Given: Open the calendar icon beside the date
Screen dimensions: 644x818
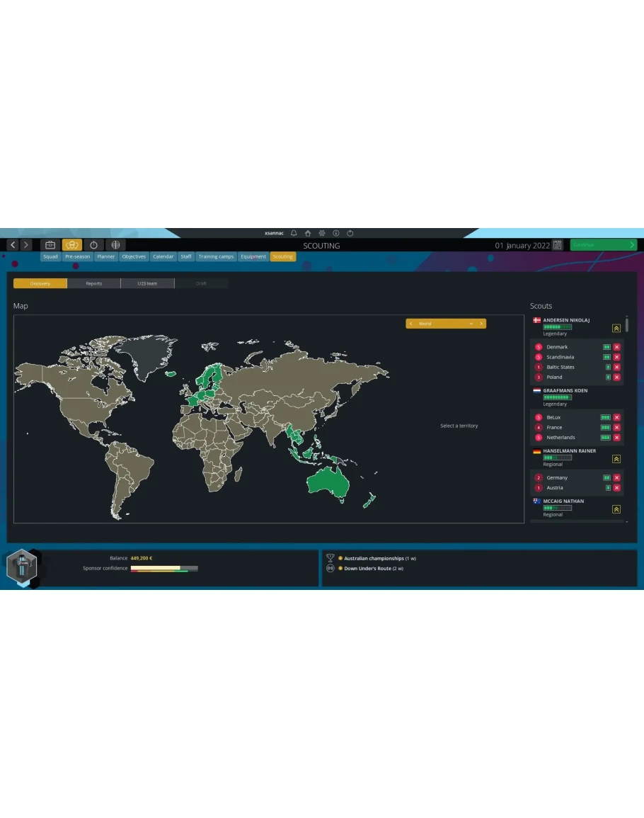Looking at the screenshot, I should 558,245.
